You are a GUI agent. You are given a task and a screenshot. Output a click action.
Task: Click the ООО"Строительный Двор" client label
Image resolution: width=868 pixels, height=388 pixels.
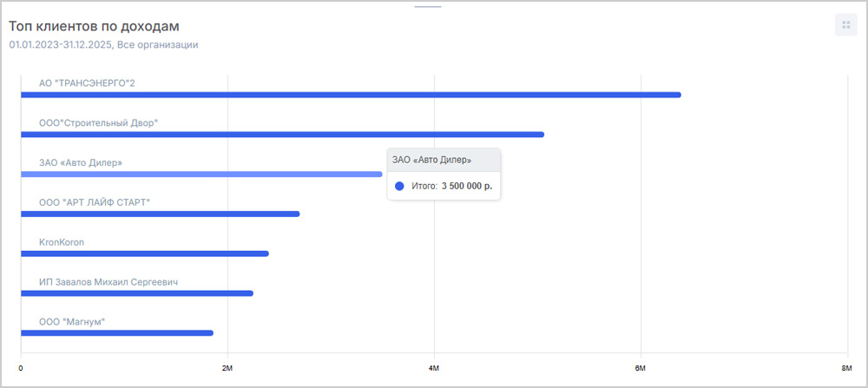[98, 123]
